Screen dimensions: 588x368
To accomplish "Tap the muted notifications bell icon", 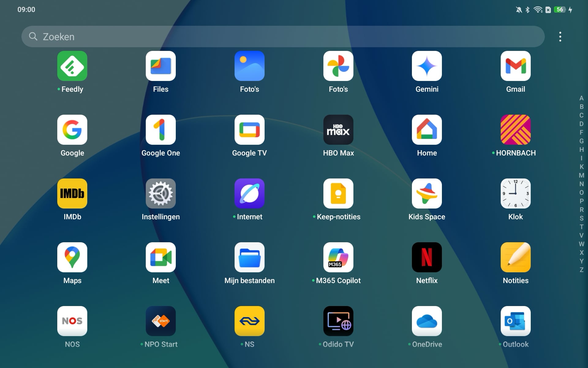I will (519, 10).
